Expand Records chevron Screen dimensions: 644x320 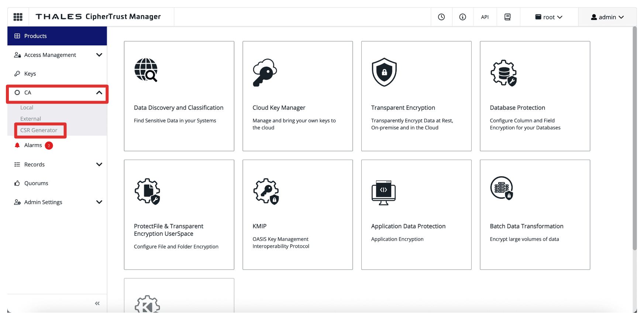(x=99, y=164)
